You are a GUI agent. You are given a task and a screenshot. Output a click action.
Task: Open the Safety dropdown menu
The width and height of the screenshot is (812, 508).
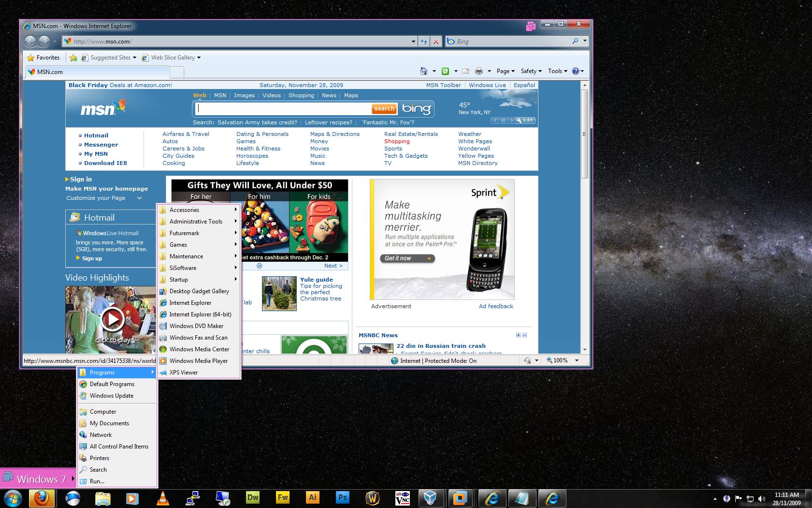pos(531,71)
